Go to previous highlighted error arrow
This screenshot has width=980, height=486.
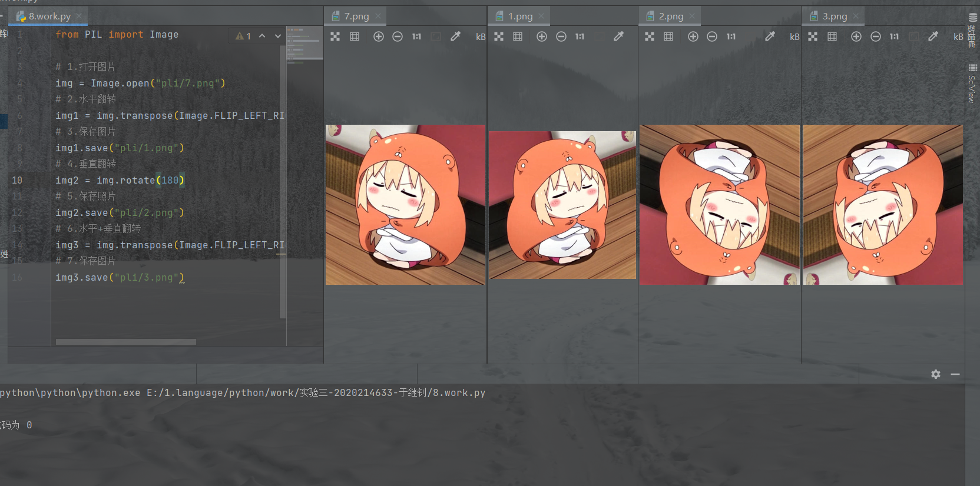pyautogui.click(x=262, y=36)
